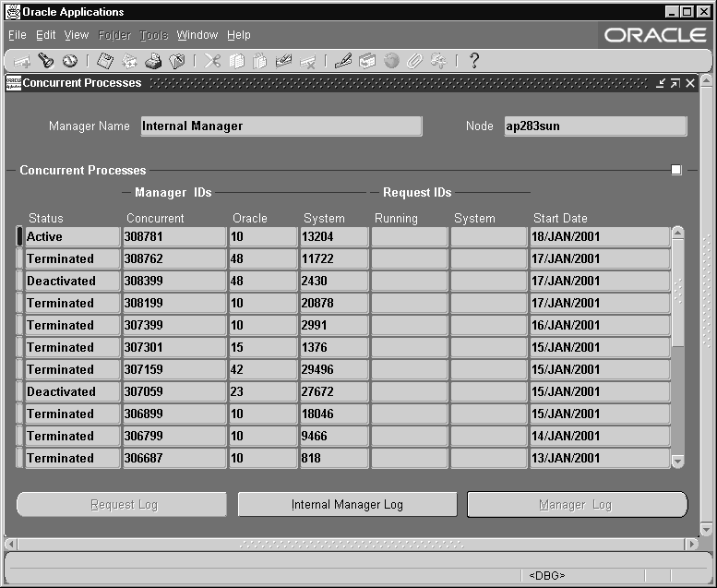
Task: Click Concurrent ID 308781 cell
Action: pos(174,236)
